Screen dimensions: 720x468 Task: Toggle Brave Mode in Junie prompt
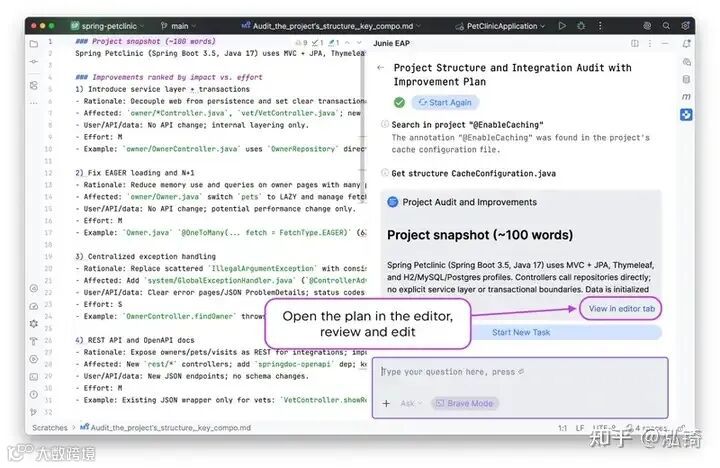465,403
